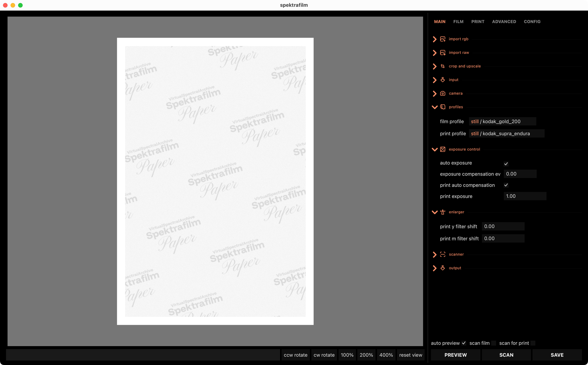Click the print y filter shift field

pos(503,226)
